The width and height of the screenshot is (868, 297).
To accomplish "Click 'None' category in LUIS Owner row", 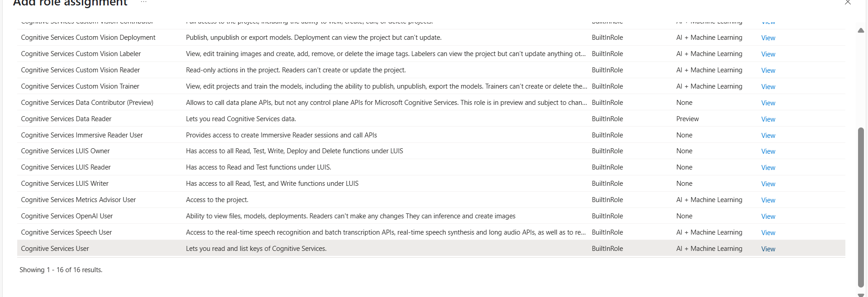I will click(x=684, y=151).
